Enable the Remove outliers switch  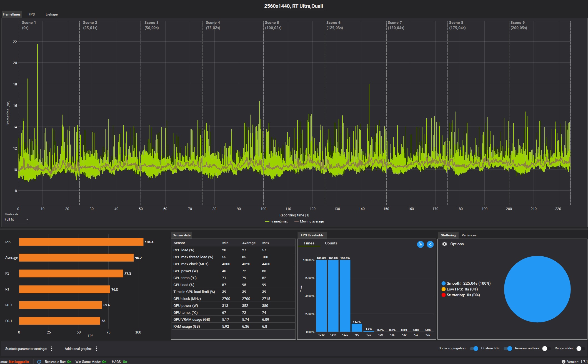click(x=546, y=348)
